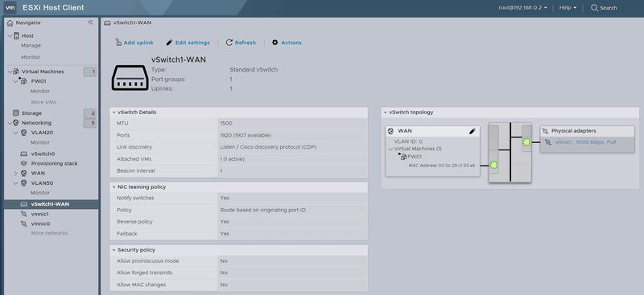Open the vmnic1, 1000 Mbps, Full link
The image size is (644, 295).
(585, 142)
